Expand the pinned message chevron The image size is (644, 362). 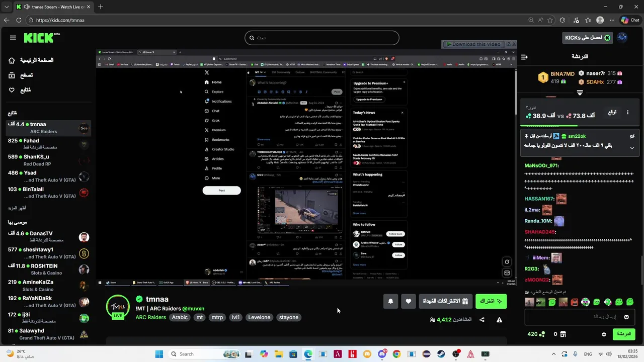coord(632,147)
